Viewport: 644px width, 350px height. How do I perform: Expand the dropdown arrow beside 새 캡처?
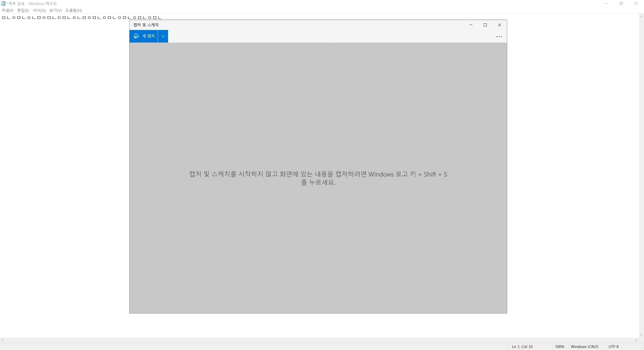(x=163, y=36)
